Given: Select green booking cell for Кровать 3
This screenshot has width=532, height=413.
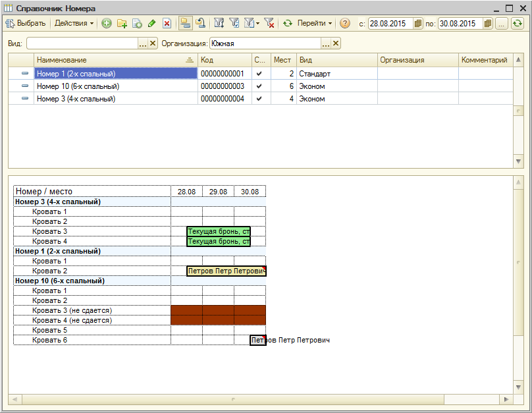Looking at the screenshot, I should click(219, 231).
